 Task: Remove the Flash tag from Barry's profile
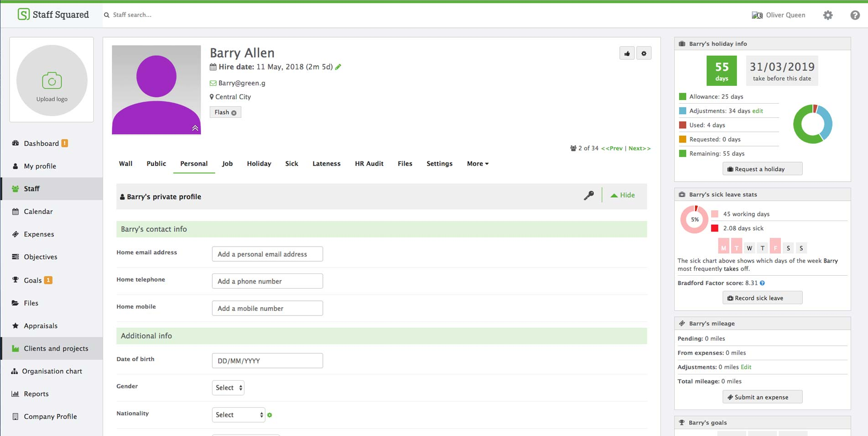pos(234,112)
